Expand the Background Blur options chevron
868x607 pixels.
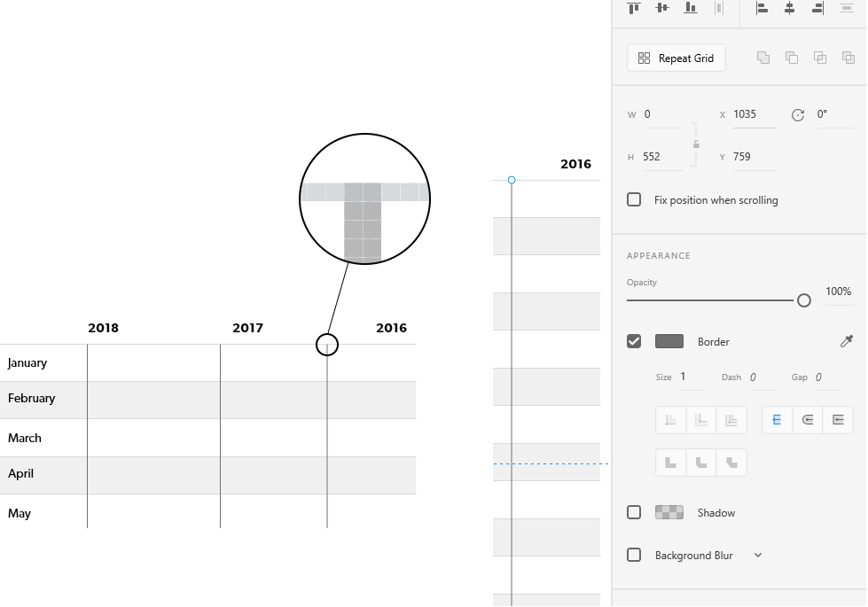click(758, 555)
